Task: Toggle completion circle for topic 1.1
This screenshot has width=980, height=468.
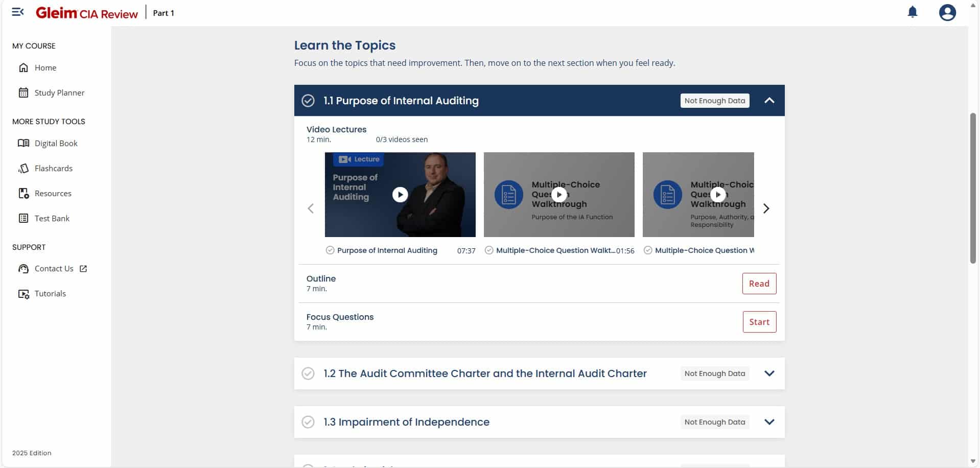Action: 308,101
